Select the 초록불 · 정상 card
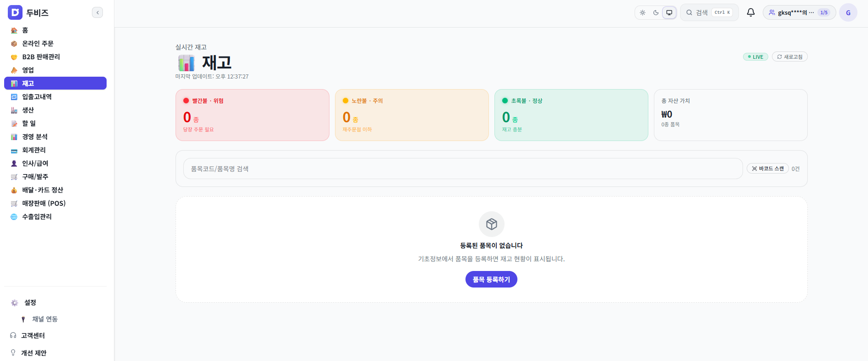 (x=571, y=115)
